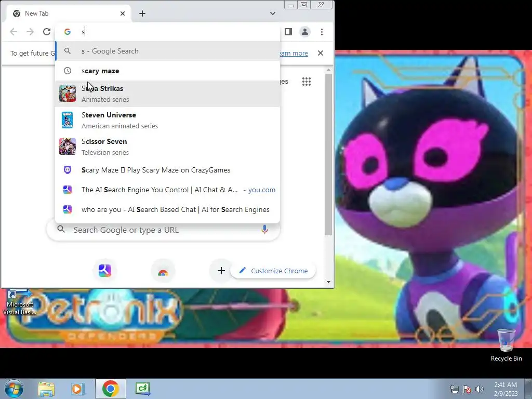Viewport: 532px width, 399px height.
Task: Open Scary Maze on CrazyGames suggestion
Action: coord(168,170)
